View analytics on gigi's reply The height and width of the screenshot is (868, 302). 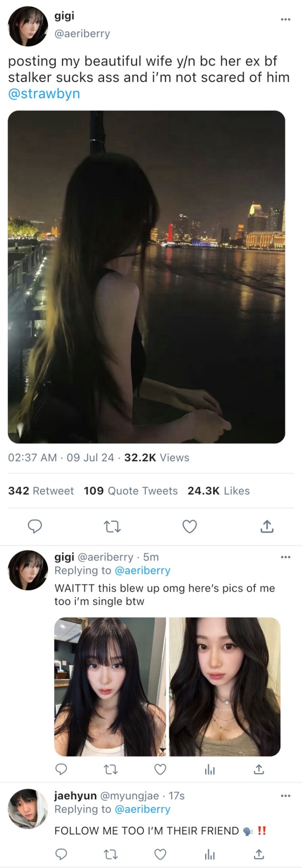210,769
